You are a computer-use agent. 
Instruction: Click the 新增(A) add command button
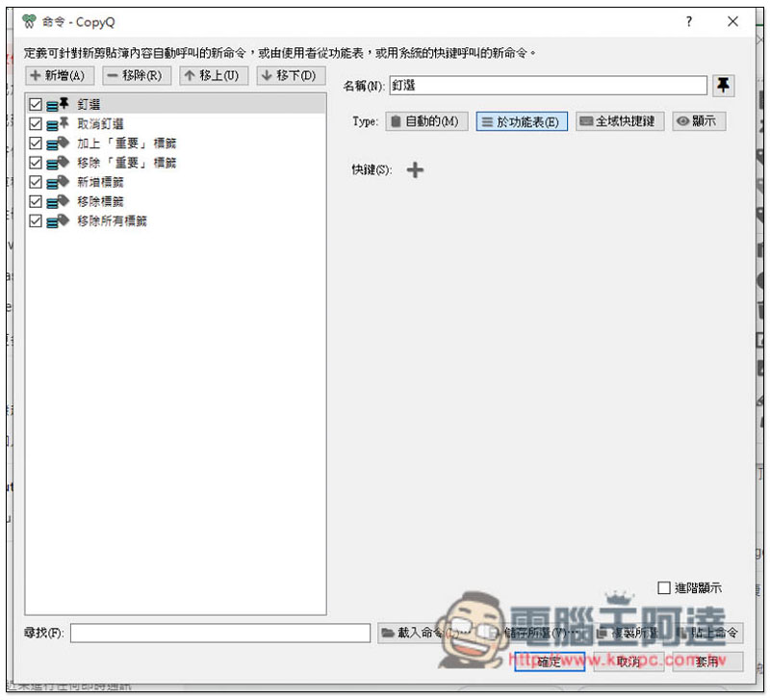pos(60,76)
